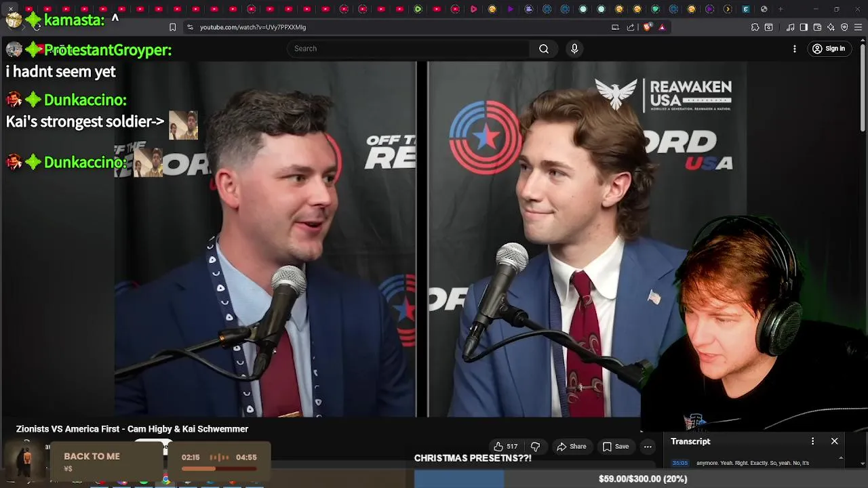The image size is (868, 488).
Task: Jump to transcript timestamp 35:05
Action: (679, 463)
